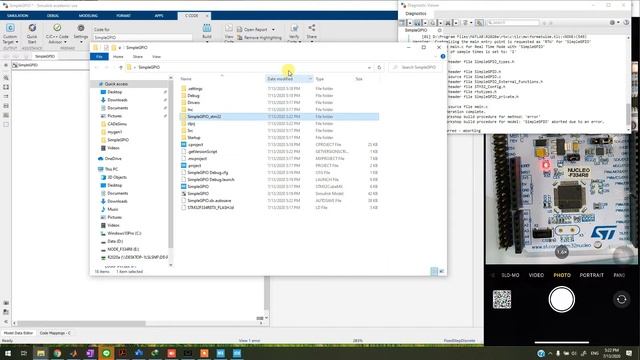Switch to the Format ribbon tab
This screenshot has height=360, width=640.
(x=123, y=16)
